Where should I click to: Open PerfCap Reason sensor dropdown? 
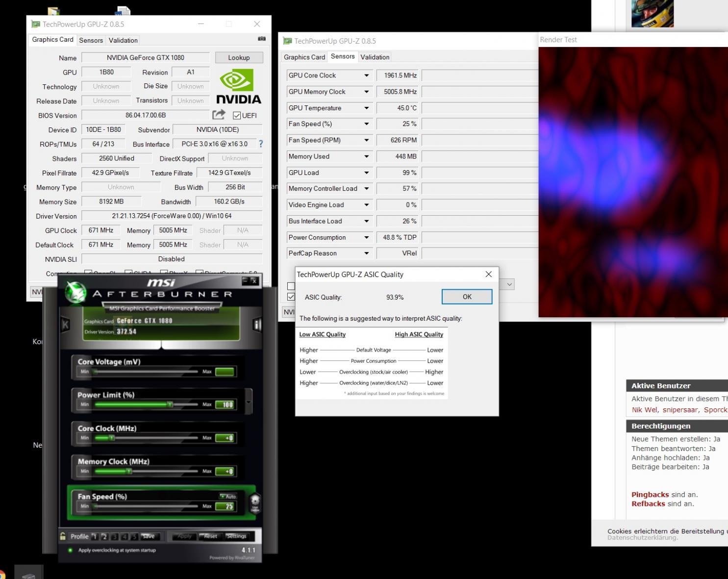366,253
